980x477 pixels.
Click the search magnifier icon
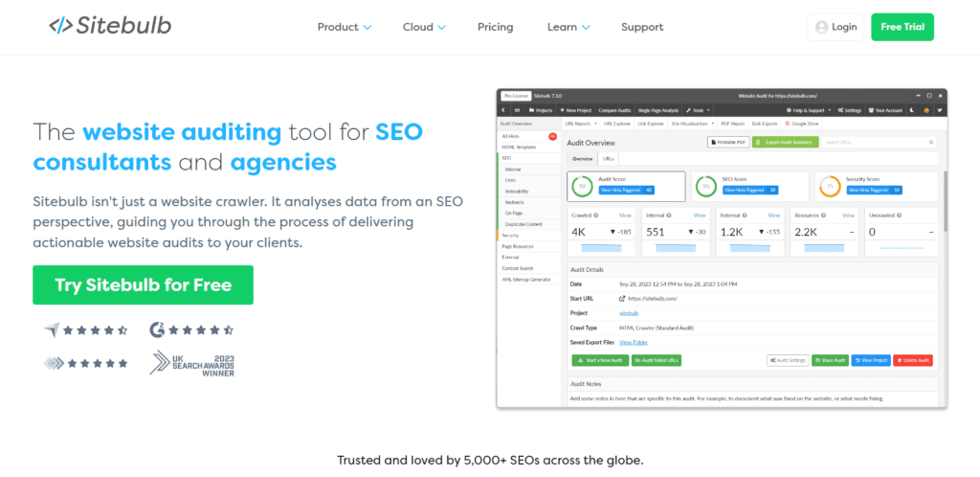(931, 143)
